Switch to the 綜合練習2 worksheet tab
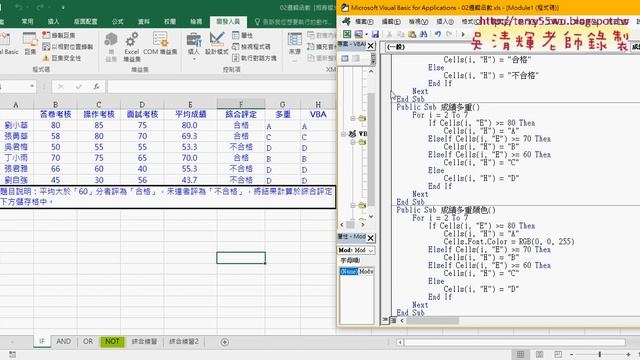 coord(184,341)
